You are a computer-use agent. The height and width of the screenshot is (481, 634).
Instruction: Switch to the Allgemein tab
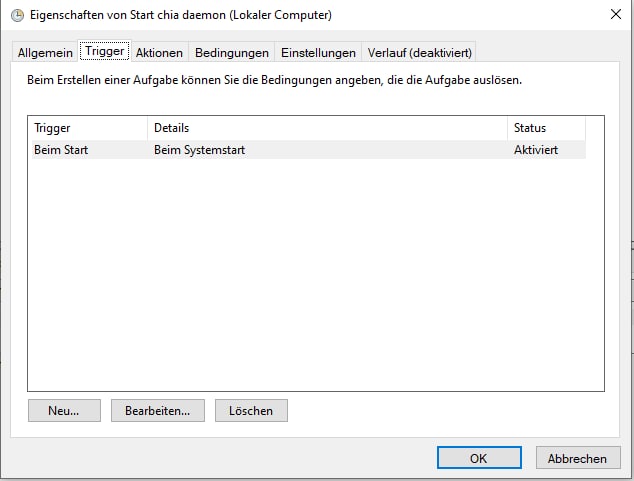click(45, 53)
